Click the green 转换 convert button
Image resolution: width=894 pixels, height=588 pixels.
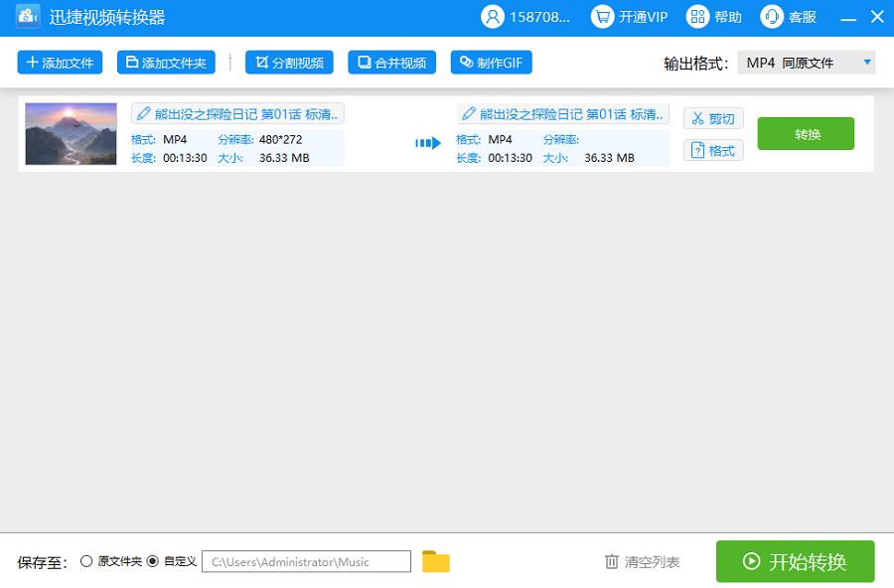806,133
